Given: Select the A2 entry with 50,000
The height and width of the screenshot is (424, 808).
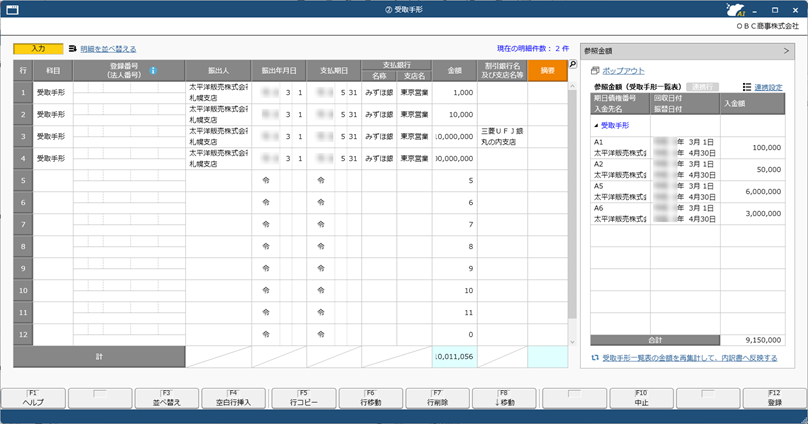Looking at the screenshot, I should coord(687,169).
